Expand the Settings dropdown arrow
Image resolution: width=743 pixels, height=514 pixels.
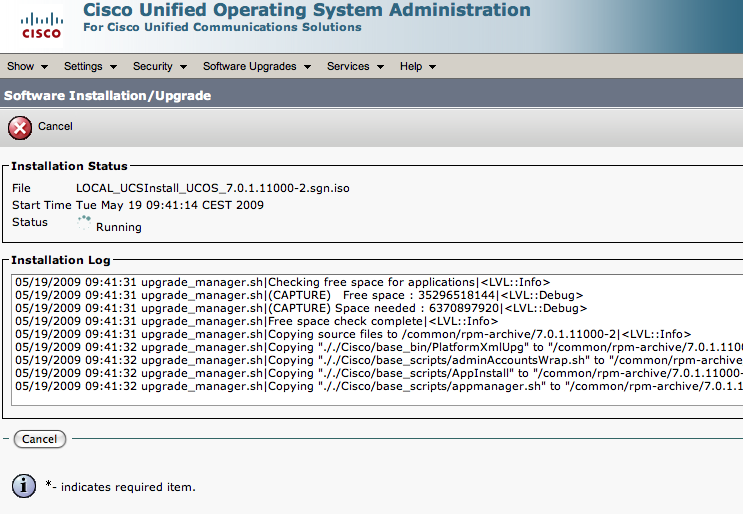coord(113,67)
